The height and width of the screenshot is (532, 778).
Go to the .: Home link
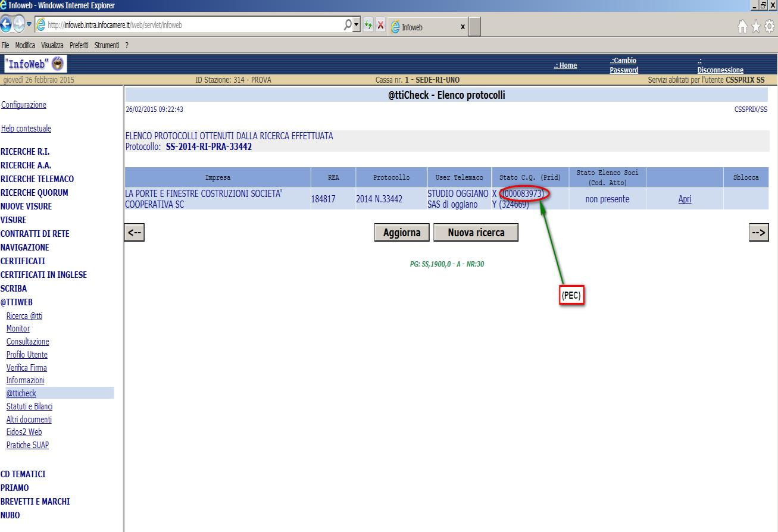tap(565, 65)
